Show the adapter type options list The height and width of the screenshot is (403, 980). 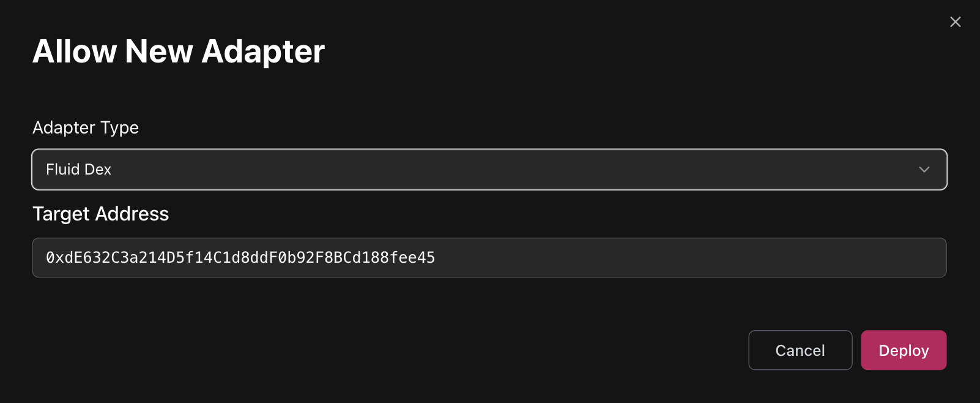click(489, 170)
